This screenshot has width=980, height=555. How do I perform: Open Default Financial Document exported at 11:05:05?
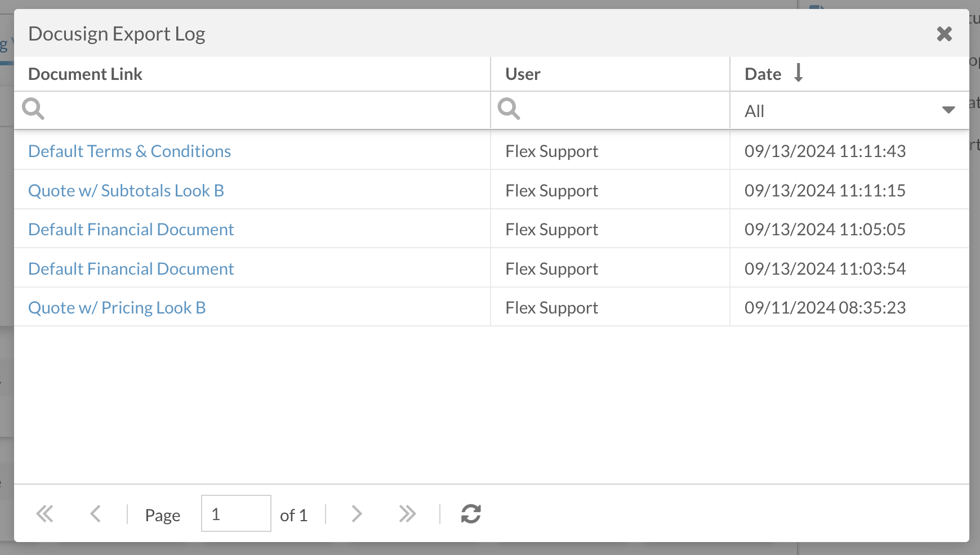click(x=131, y=229)
